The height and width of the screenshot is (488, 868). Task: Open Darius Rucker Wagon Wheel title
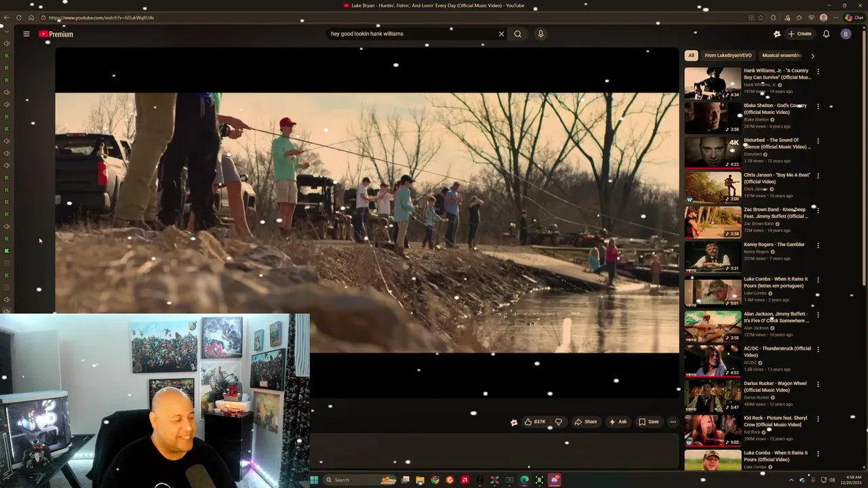(x=775, y=386)
